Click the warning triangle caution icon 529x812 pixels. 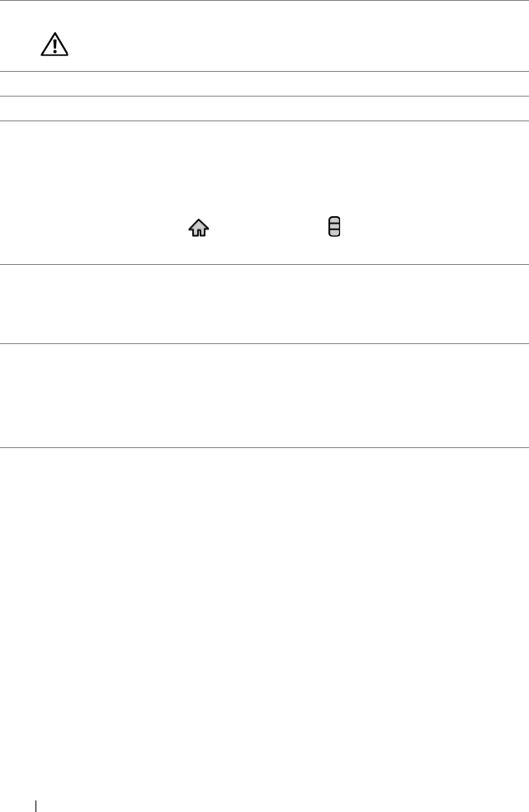pyautogui.click(x=54, y=46)
